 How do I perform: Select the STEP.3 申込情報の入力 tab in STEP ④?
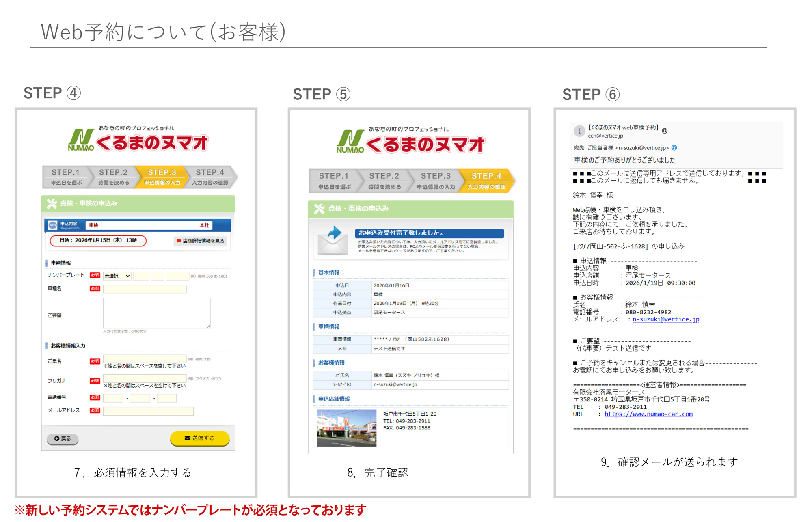[x=162, y=177]
